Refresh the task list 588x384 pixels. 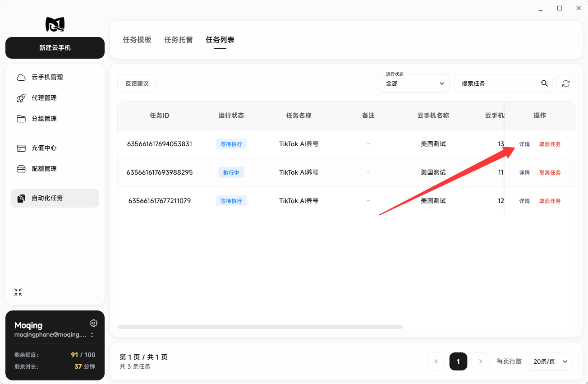point(566,83)
